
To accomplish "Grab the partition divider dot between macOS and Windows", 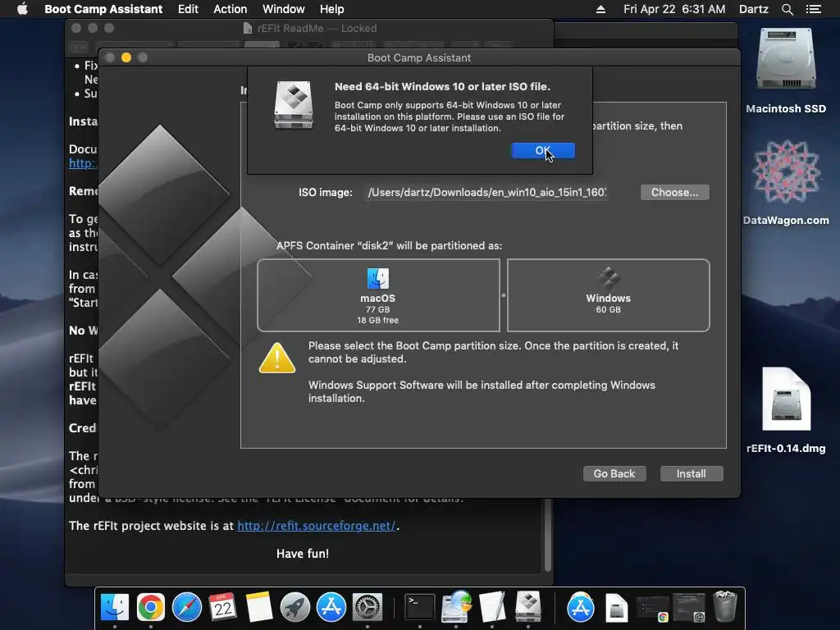I will [503, 295].
